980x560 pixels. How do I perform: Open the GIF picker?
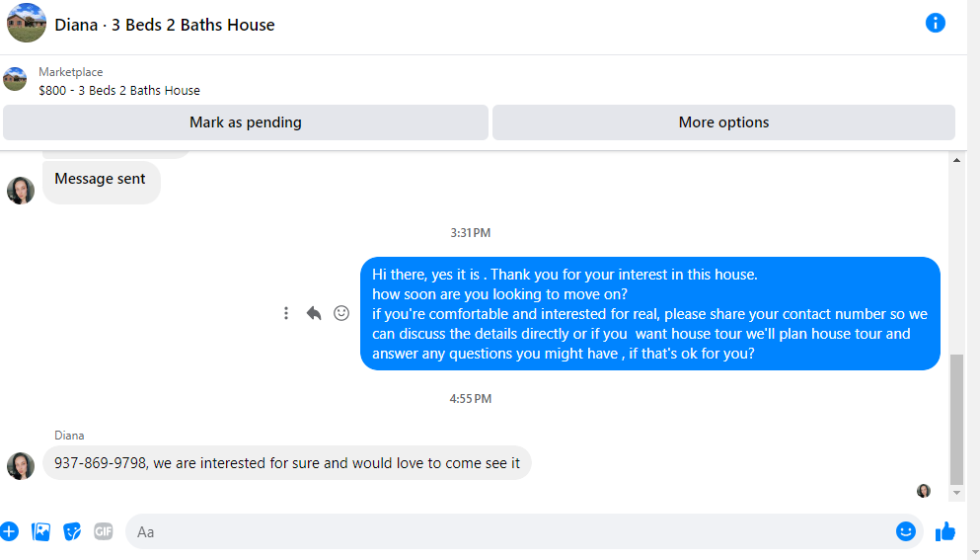[103, 531]
